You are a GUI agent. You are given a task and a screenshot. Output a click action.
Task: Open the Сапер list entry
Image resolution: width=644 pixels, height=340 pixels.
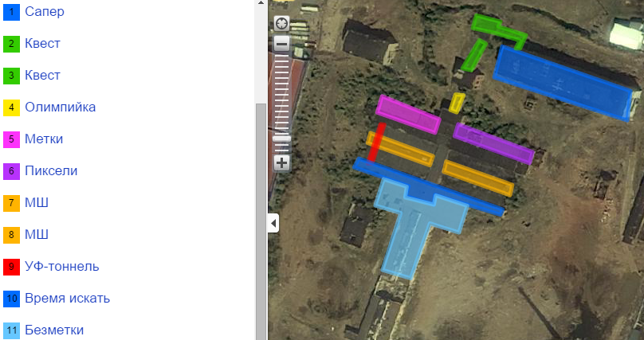[45, 11]
